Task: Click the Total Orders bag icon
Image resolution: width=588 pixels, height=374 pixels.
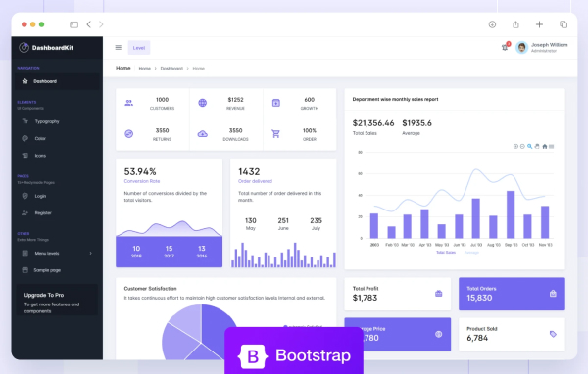Action: [553, 294]
